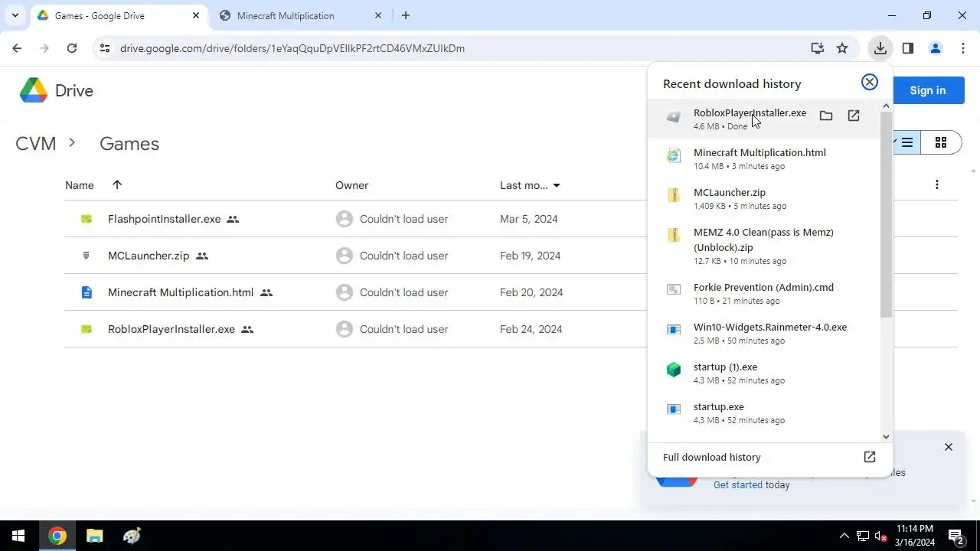Image resolution: width=980 pixels, height=551 pixels.
Task: Select FlashpointInstaller.exe file name in Drive
Action: pyautogui.click(x=164, y=219)
